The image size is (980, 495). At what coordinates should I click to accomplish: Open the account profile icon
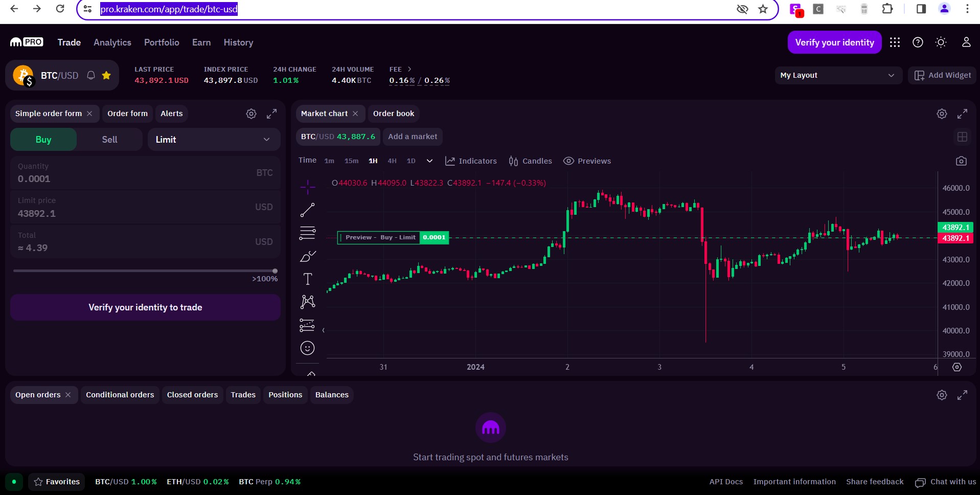coord(966,42)
